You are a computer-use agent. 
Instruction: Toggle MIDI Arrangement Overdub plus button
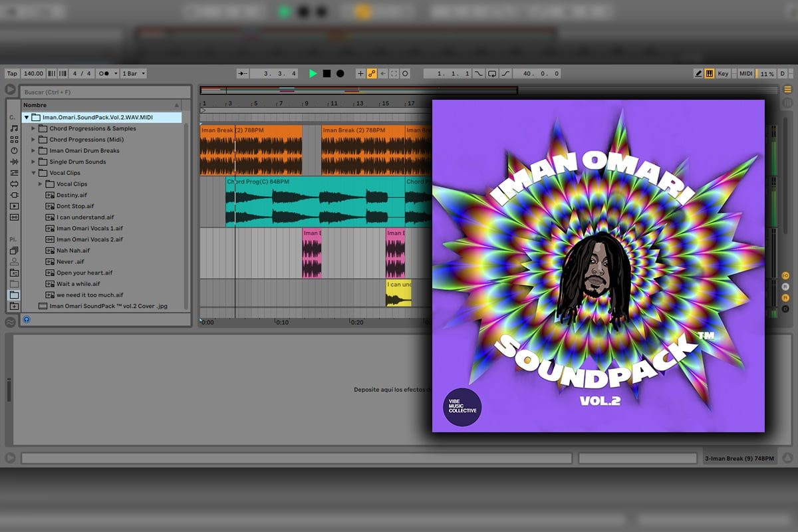pos(360,74)
